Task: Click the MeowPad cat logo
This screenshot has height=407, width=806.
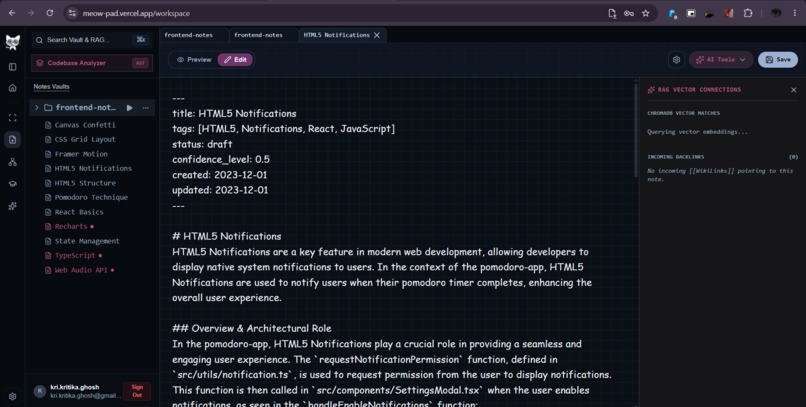Action: [12, 42]
